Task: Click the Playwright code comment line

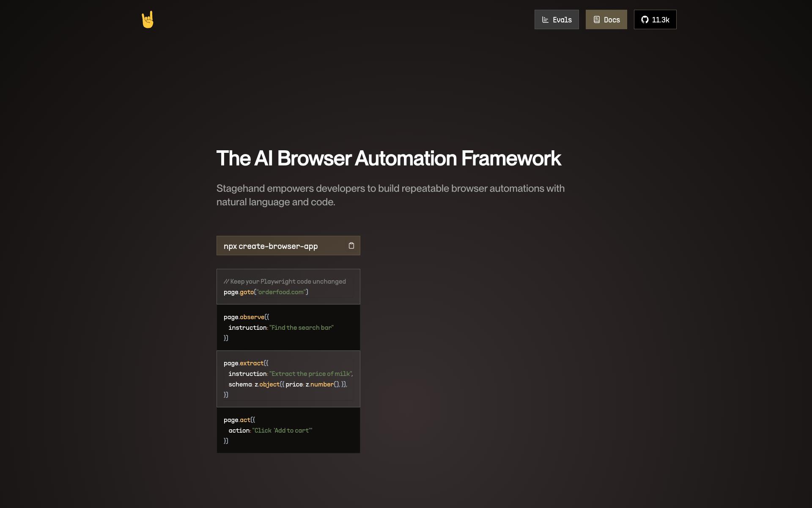Action: [285, 282]
